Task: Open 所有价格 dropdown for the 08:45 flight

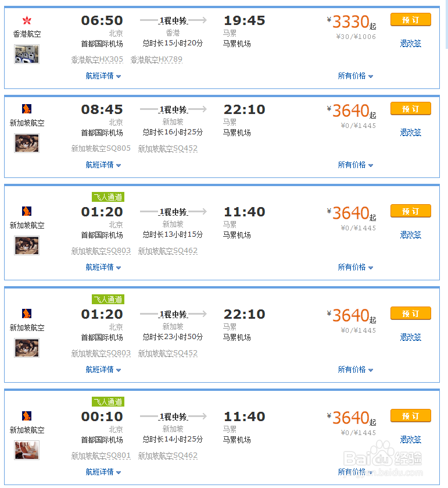Action: click(x=356, y=165)
